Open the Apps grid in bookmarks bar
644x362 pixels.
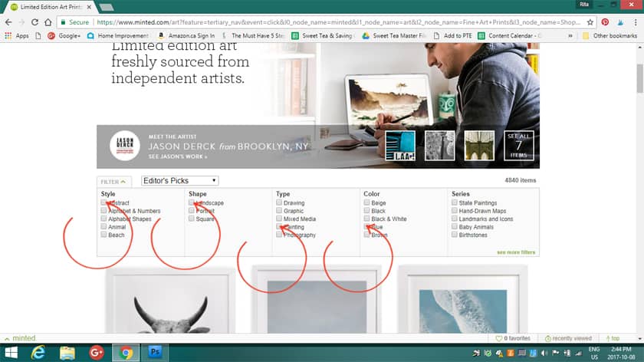click(17, 36)
